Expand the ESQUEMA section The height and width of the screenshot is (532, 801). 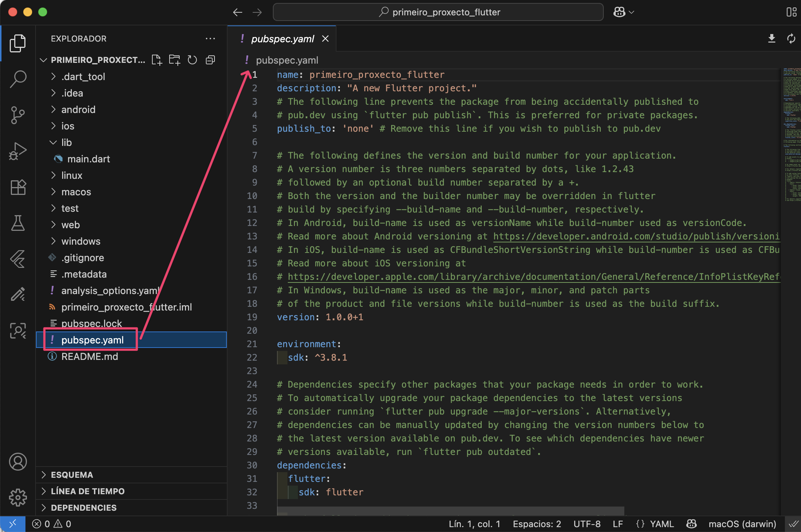coord(72,475)
